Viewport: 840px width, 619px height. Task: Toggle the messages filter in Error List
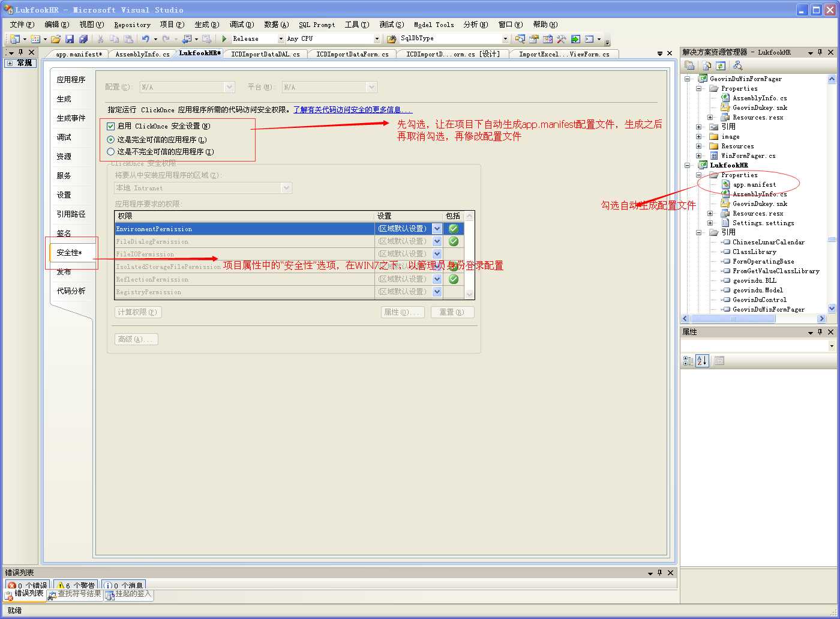pyautogui.click(x=124, y=585)
